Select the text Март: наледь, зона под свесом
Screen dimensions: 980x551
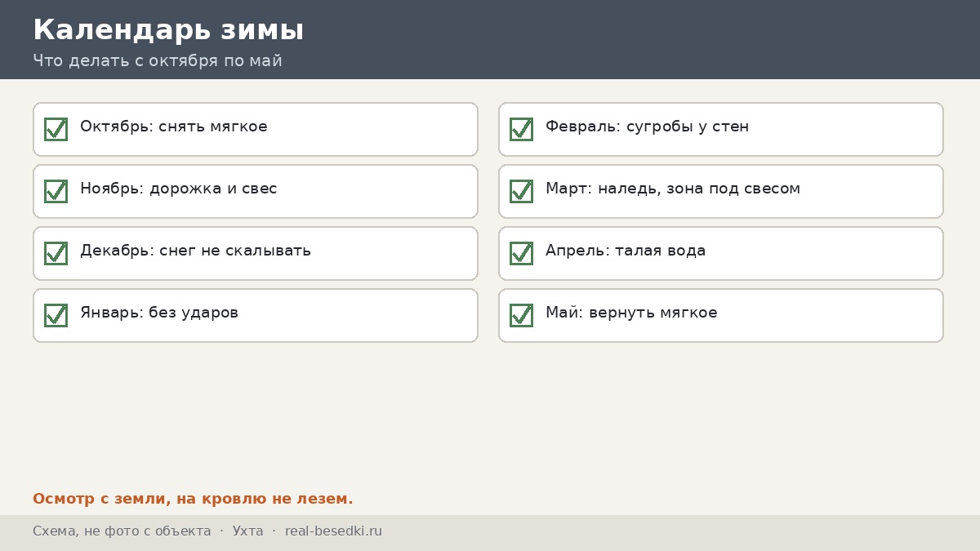(x=673, y=189)
